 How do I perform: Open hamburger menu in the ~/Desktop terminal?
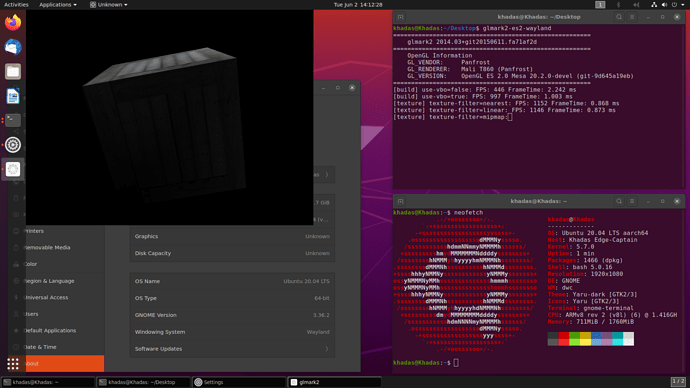[632, 17]
